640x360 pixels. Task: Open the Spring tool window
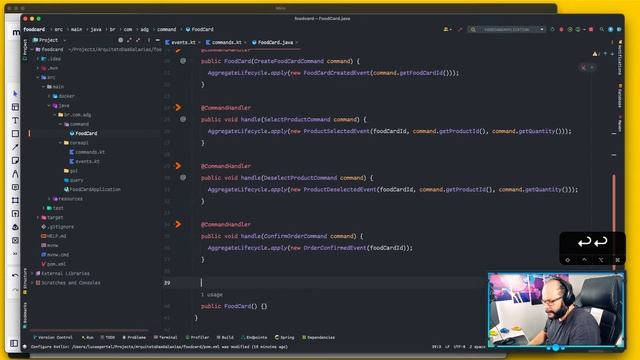click(284, 338)
